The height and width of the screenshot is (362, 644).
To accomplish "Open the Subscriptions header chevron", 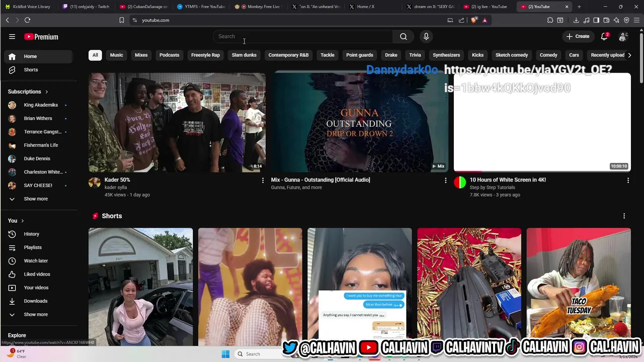I will pos(46,92).
